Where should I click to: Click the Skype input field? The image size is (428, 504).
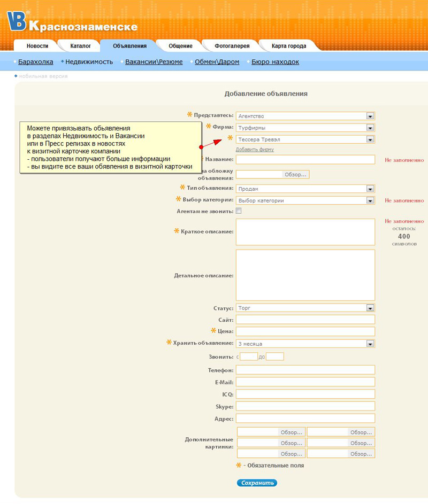pos(305,406)
